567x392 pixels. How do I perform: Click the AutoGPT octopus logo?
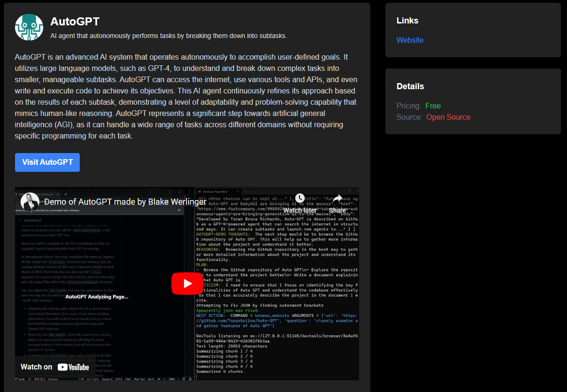(x=29, y=27)
